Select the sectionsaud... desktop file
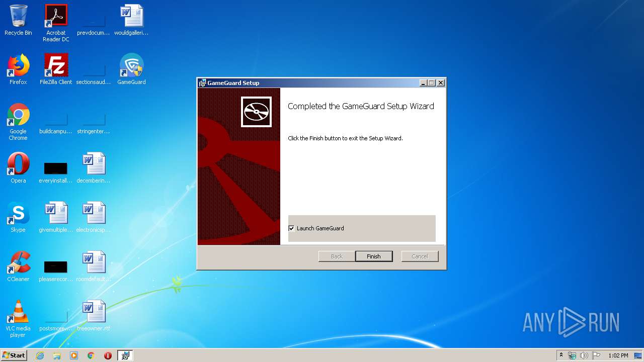This screenshot has width=644, height=362. coord(94,69)
